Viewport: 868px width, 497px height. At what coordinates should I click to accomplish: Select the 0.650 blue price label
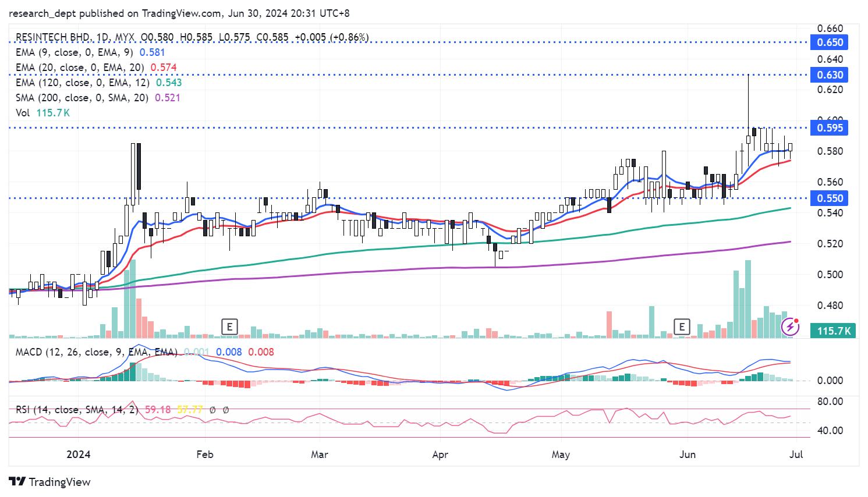(830, 42)
